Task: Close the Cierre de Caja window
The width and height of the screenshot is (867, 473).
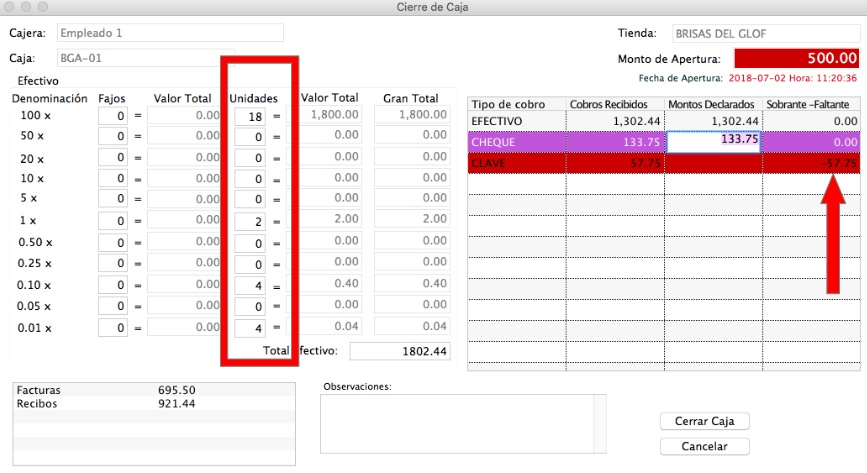Action: 11,7
